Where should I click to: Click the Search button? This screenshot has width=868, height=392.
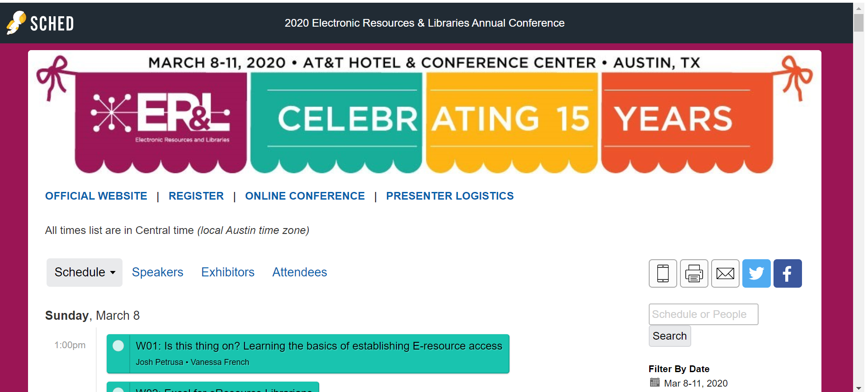[670, 336]
